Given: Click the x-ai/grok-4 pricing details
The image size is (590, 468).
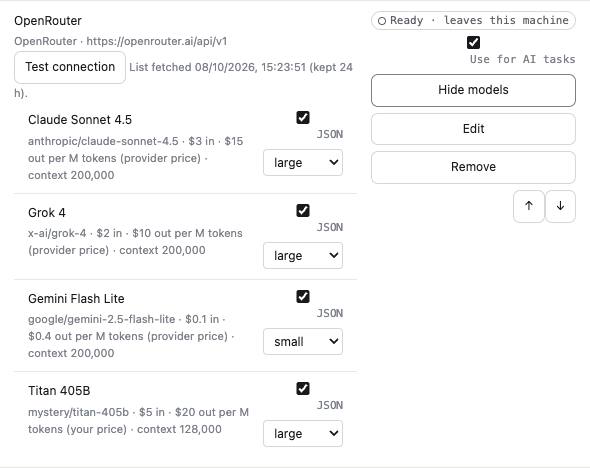Looking at the screenshot, I should click(x=135, y=242).
